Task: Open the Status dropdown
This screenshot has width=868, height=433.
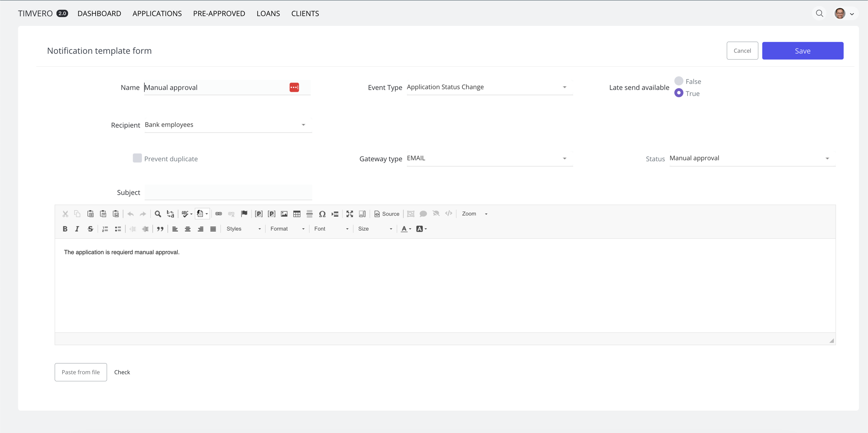Action: 752,158
